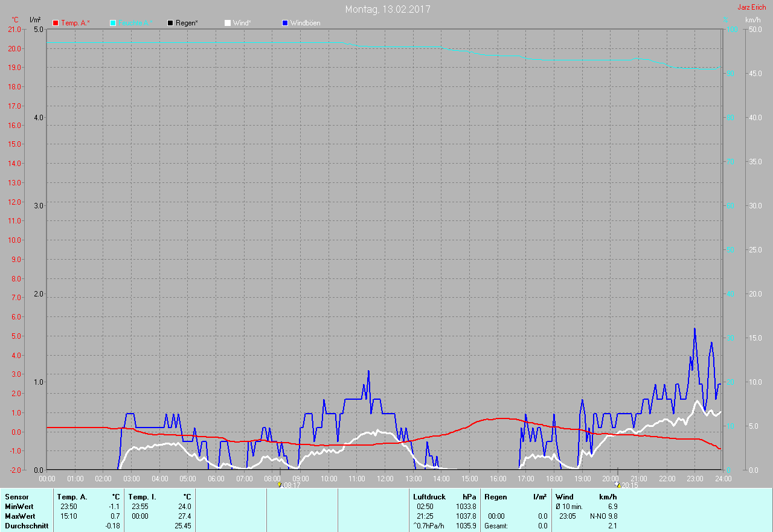Click the "km/h" unit header in the table
This screenshot has width=773, height=532.
(608, 497)
